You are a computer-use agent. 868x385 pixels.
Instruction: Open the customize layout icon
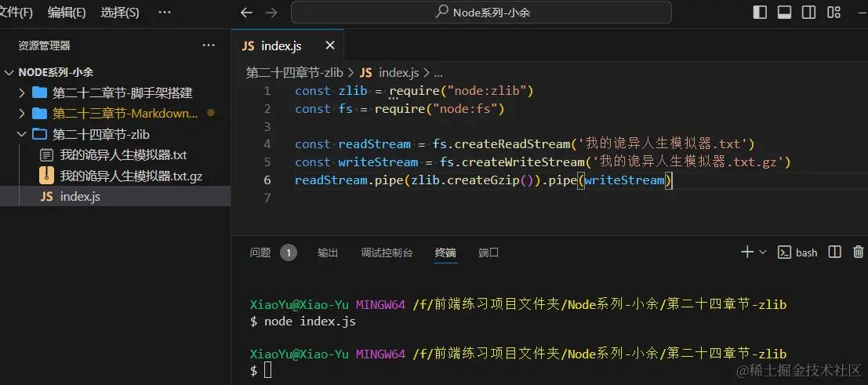(833, 13)
